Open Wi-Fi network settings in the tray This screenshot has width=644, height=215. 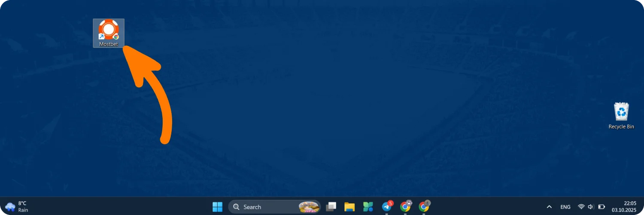[x=581, y=207]
